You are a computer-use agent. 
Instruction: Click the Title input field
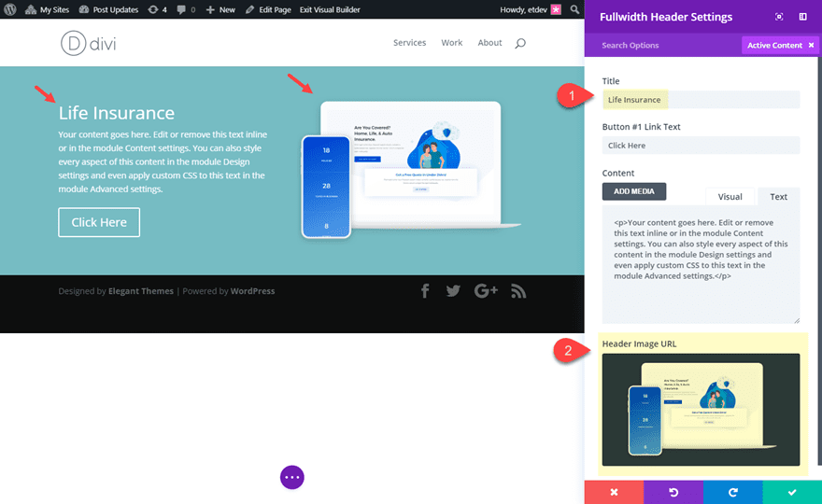[x=701, y=100]
